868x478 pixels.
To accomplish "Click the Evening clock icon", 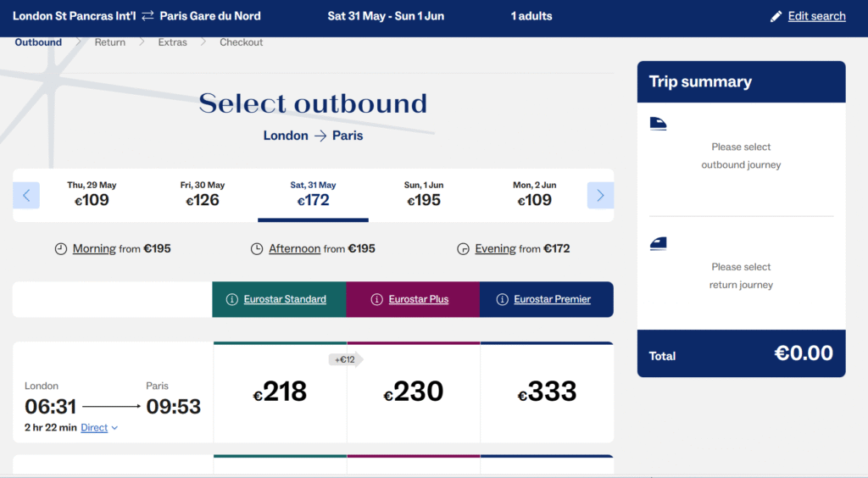I will click(463, 249).
